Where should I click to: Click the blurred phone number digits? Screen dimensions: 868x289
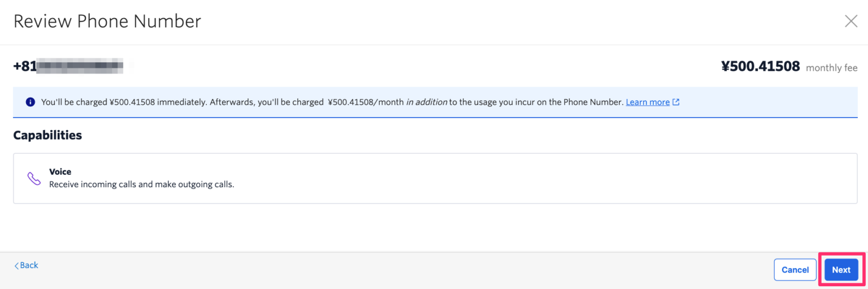(79, 66)
